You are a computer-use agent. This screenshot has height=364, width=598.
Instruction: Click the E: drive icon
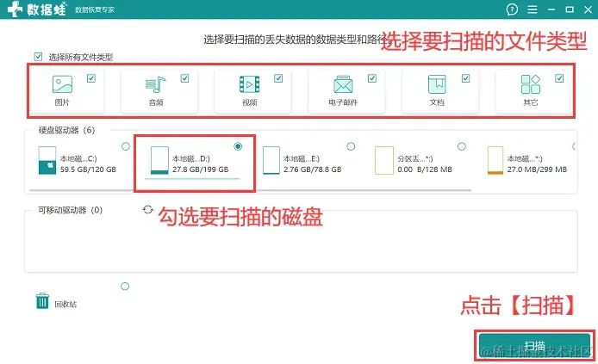(x=271, y=160)
